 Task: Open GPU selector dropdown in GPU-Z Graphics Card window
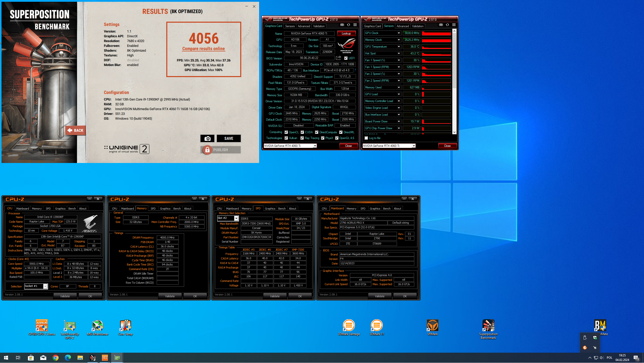[315, 146]
